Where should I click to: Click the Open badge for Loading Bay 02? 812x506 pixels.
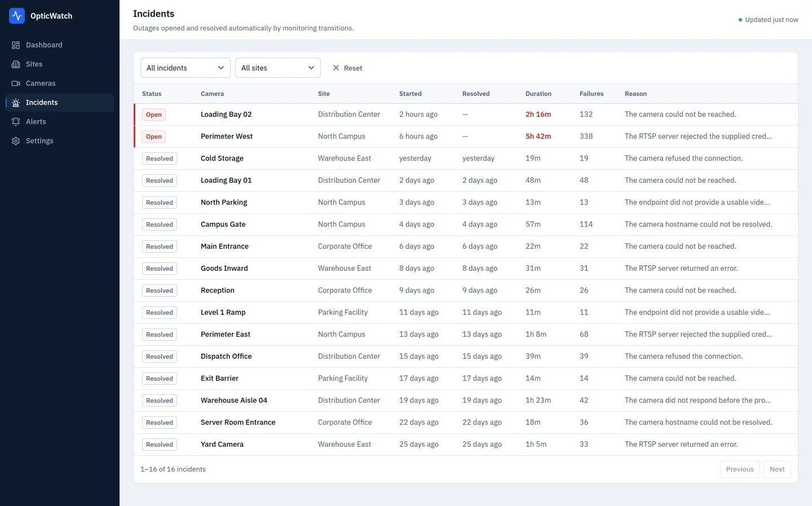point(154,115)
